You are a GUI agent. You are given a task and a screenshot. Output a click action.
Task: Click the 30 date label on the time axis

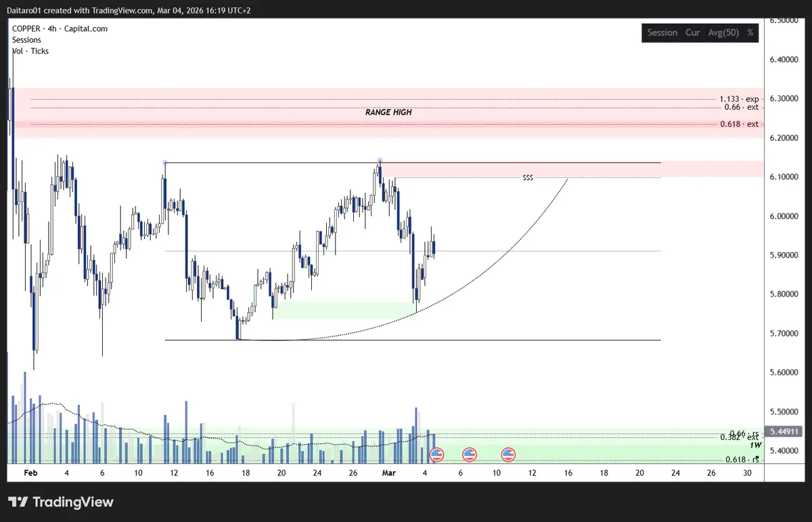[x=747, y=473]
